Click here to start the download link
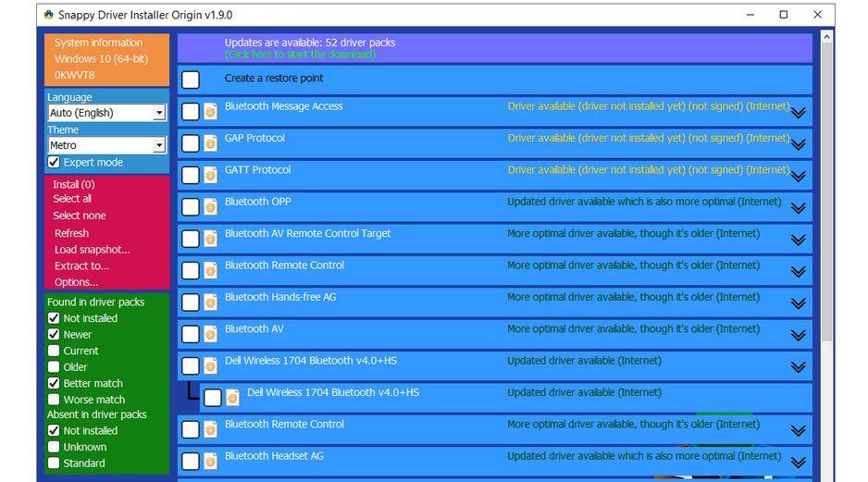Image resolution: width=868 pixels, height=482 pixels. coord(300,55)
